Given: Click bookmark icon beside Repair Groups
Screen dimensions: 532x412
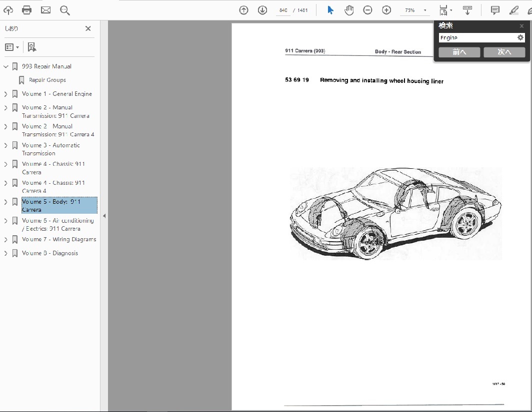Looking at the screenshot, I should pyautogui.click(x=21, y=80).
